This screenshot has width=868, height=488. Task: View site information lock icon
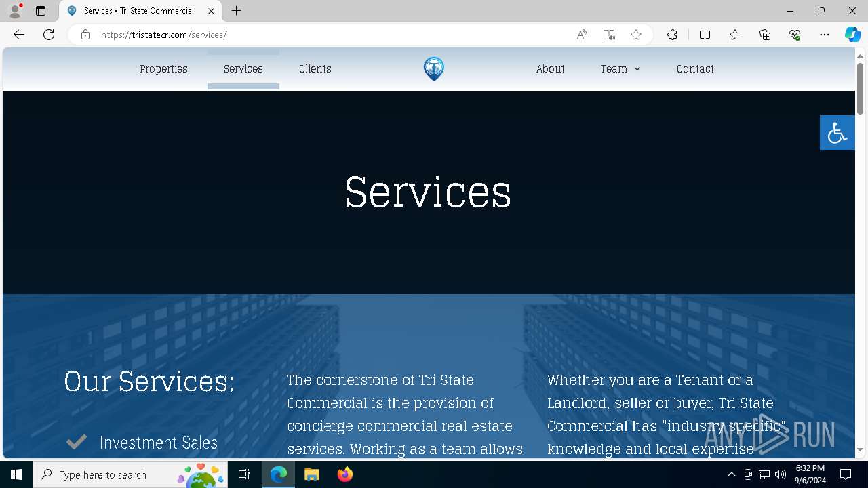coord(85,35)
